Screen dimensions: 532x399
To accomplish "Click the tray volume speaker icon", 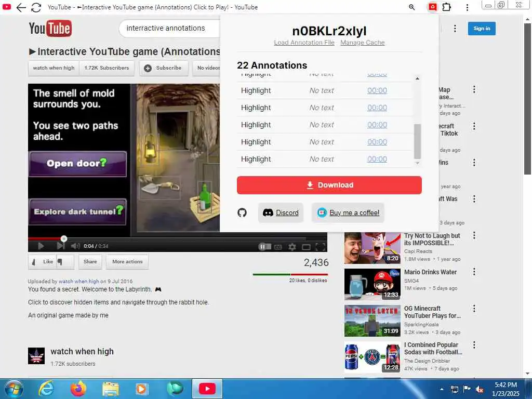I will (x=480, y=389).
